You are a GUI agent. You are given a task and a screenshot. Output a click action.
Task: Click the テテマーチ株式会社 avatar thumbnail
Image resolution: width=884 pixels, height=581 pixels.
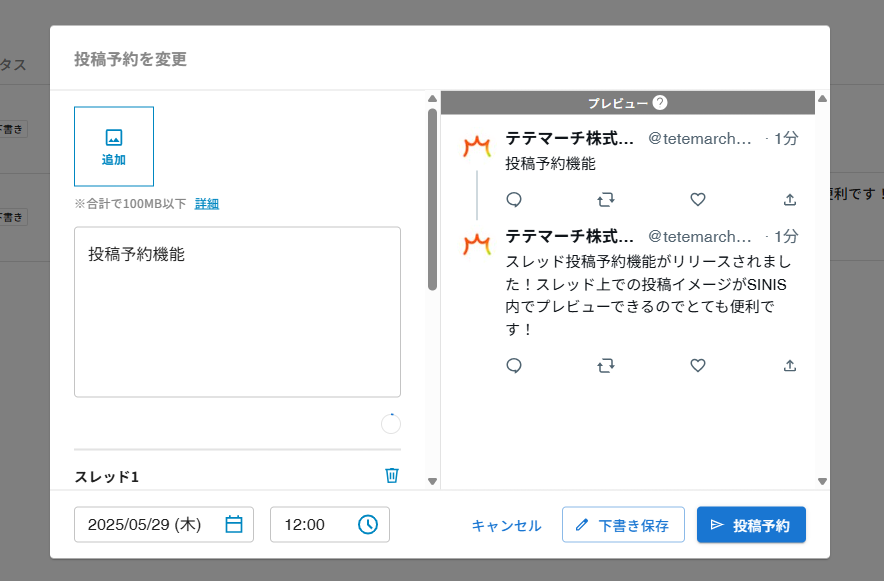(x=475, y=141)
